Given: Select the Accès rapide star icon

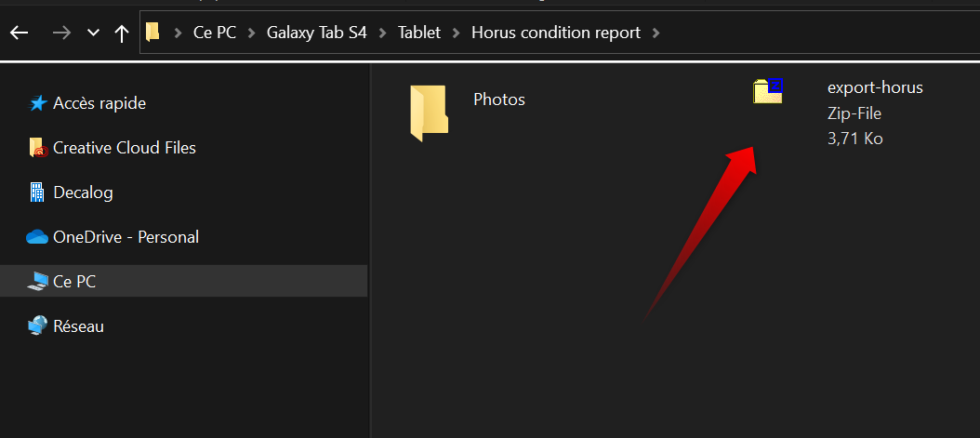Looking at the screenshot, I should [x=38, y=103].
